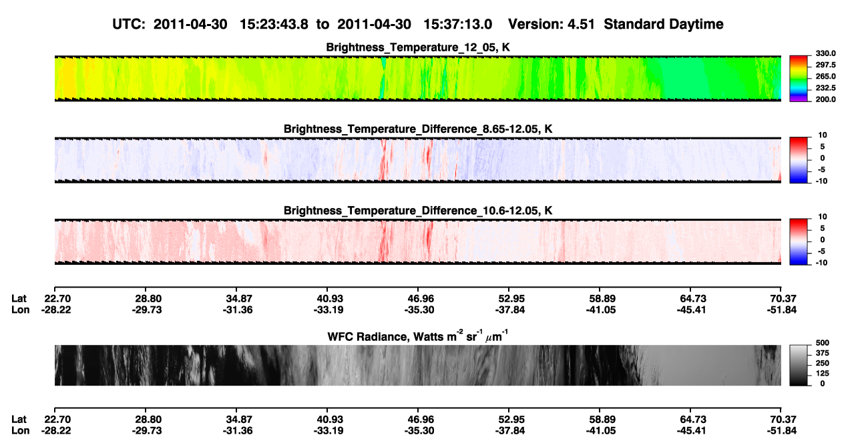Click the 8.65-12.05 difference blue-red colorbar
Viewport: 868px width, 445px height.
[x=799, y=159]
